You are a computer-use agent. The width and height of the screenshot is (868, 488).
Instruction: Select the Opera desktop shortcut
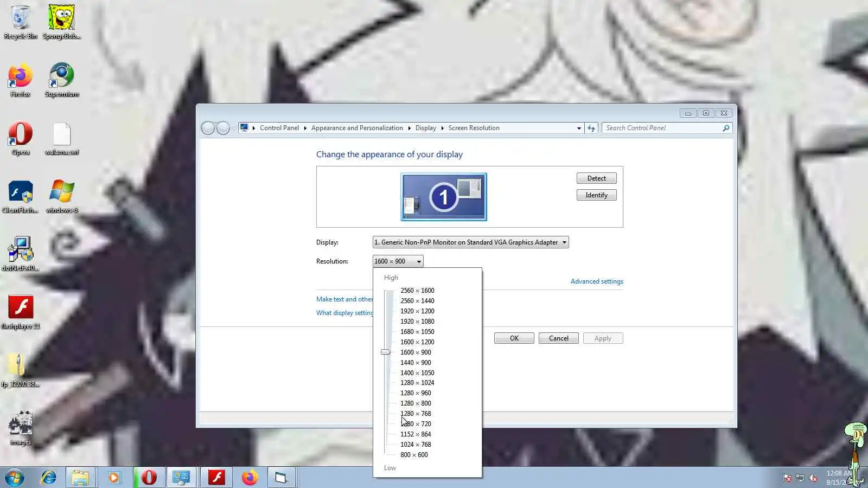21,138
